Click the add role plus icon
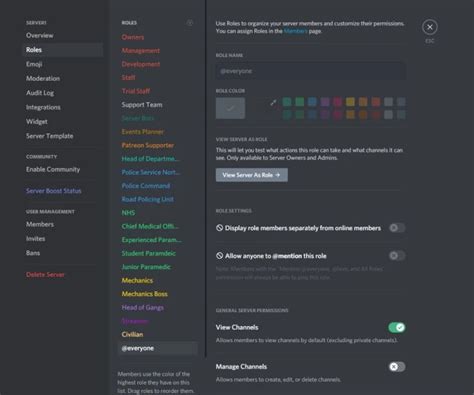The width and height of the screenshot is (474, 395). pos(190,23)
